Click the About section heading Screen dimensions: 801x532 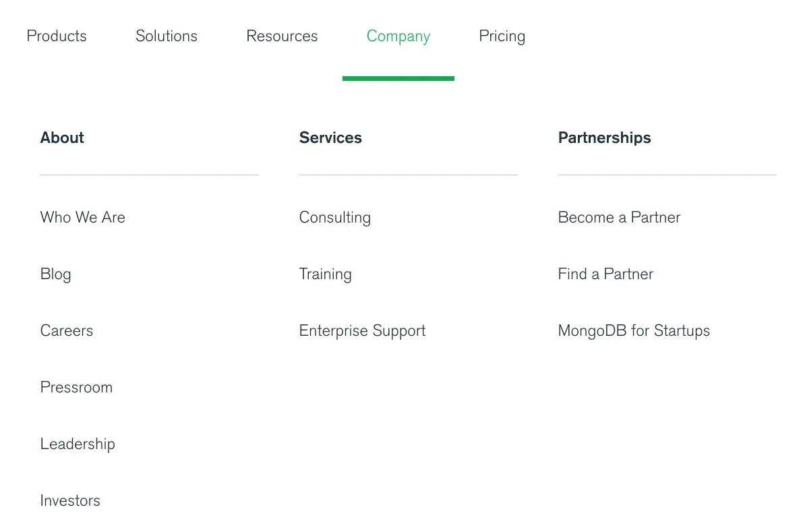pyautogui.click(x=62, y=138)
